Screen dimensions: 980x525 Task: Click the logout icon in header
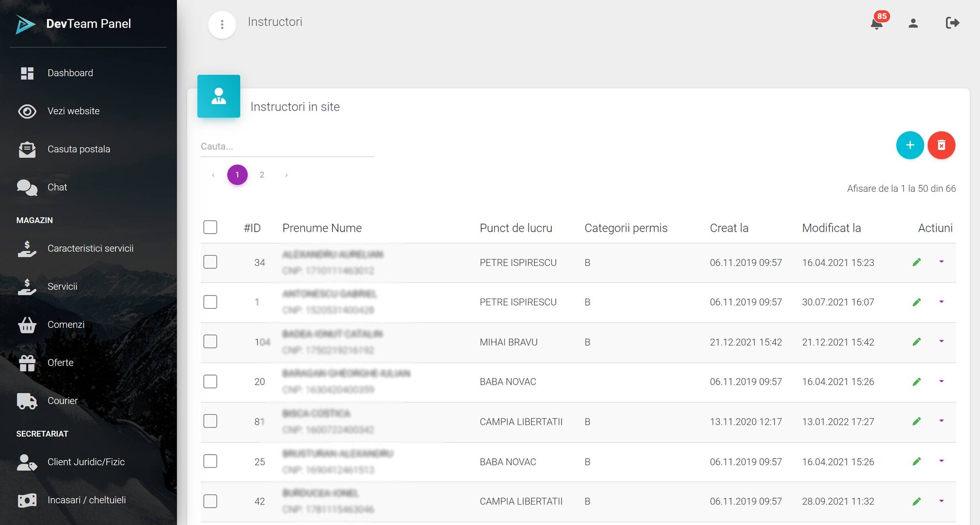tap(952, 23)
